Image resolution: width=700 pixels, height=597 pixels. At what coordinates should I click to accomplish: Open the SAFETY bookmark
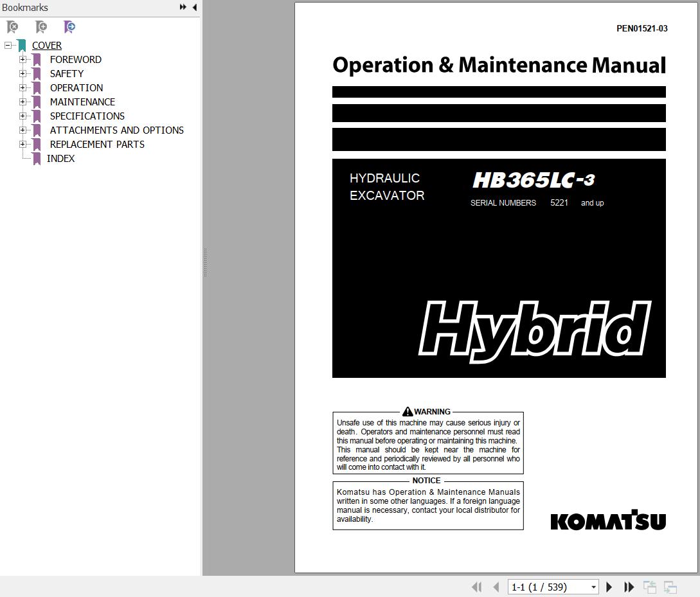point(66,74)
